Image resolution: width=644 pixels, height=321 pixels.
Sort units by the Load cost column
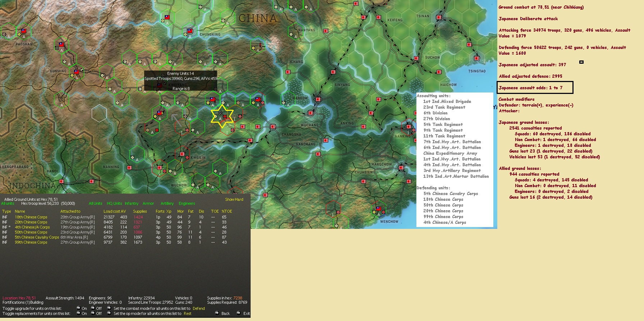(111, 211)
